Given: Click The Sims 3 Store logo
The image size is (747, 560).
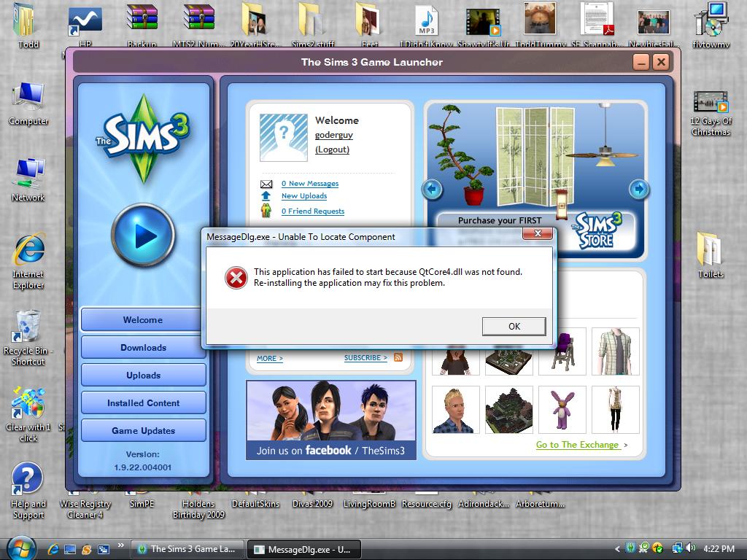Looking at the screenshot, I should click(597, 231).
